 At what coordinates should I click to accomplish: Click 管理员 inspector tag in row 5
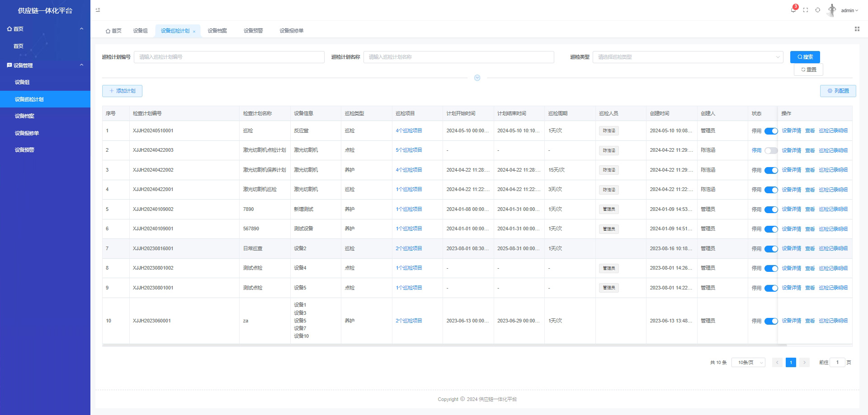[x=609, y=209]
